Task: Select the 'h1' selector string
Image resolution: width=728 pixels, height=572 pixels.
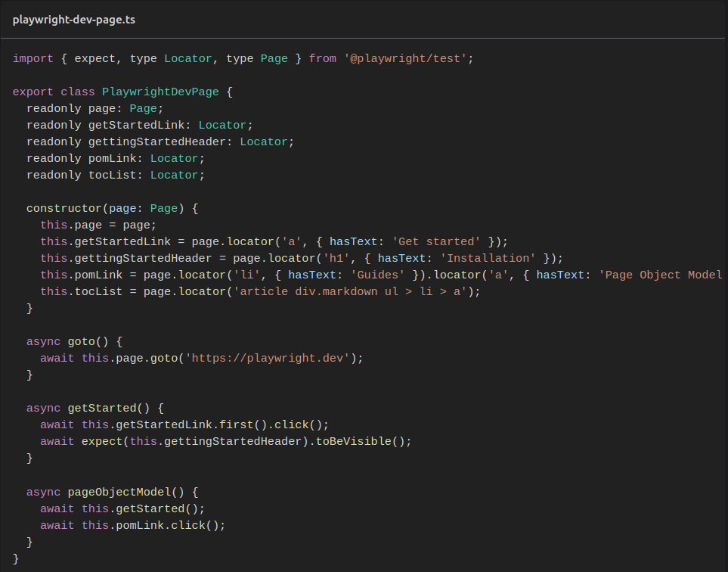Action: [336, 259]
